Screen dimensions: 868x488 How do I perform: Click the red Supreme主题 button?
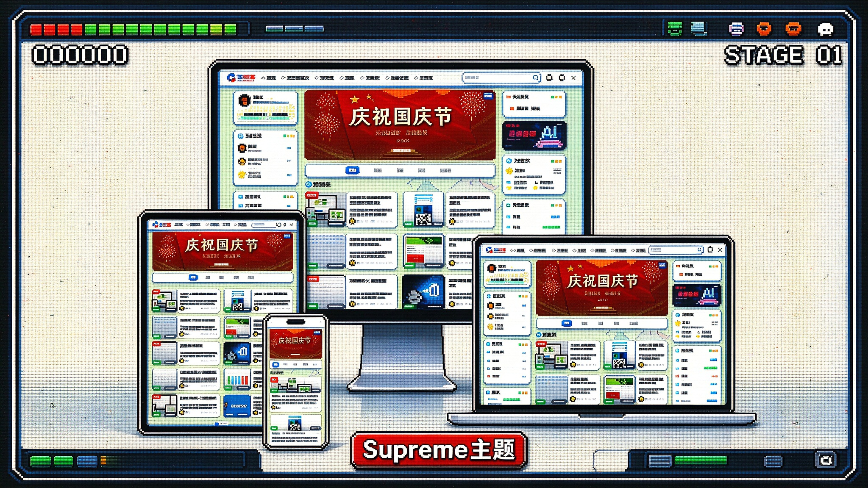[439, 450]
